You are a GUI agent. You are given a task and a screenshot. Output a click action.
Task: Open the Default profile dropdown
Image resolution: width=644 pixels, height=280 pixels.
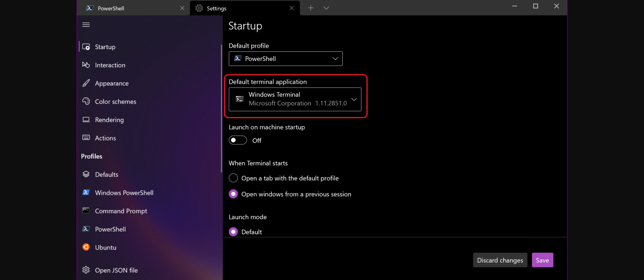coord(285,59)
